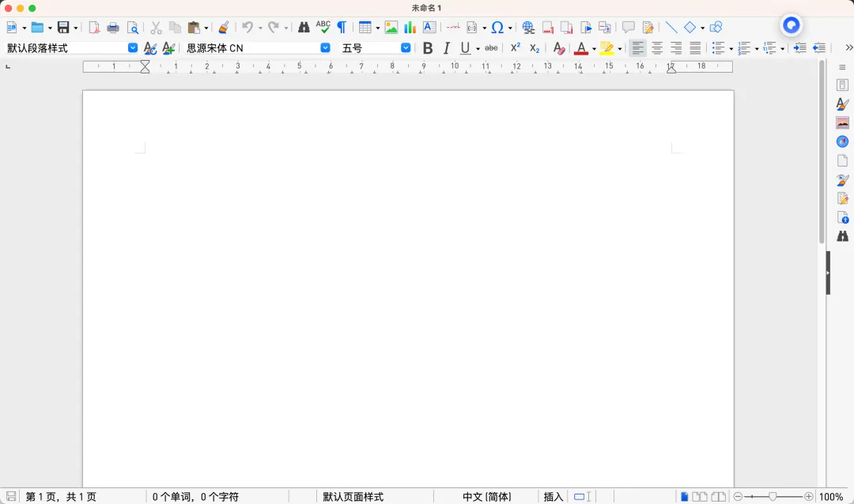Toggle Subscript
This screenshot has height=504, width=854.
(x=535, y=48)
